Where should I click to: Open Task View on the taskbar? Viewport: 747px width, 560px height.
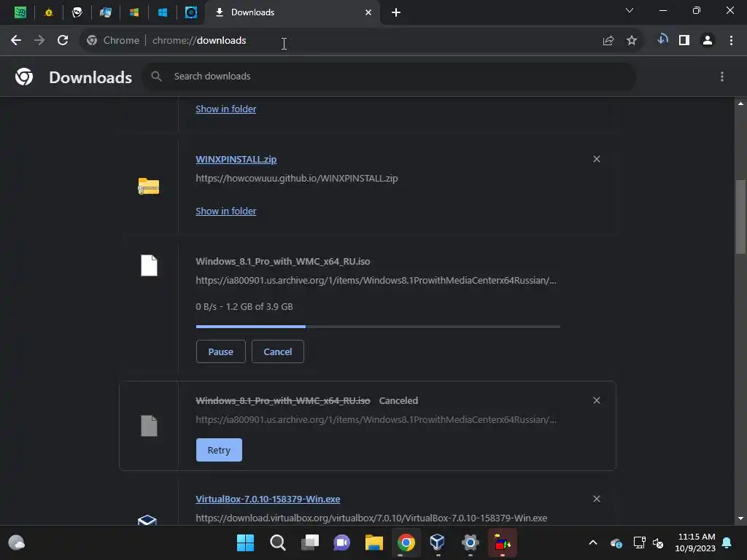pyautogui.click(x=309, y=542)
